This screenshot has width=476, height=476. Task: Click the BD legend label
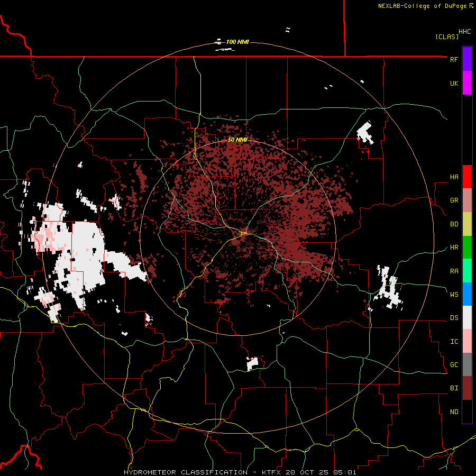pyautogui.click(x=454, y=224)
